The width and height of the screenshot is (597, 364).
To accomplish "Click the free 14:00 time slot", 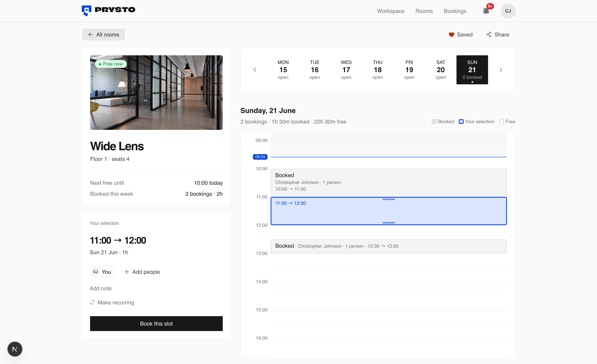I will (389, 289).
